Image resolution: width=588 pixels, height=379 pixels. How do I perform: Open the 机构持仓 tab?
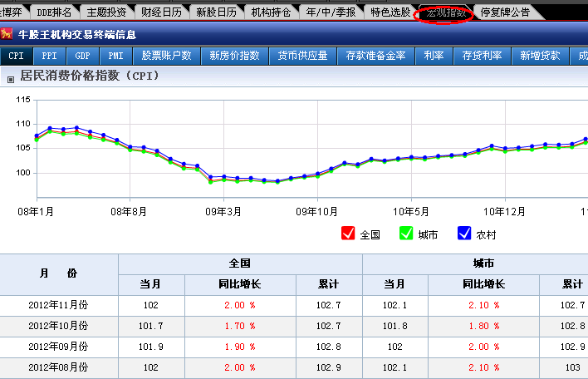(271, 12)
